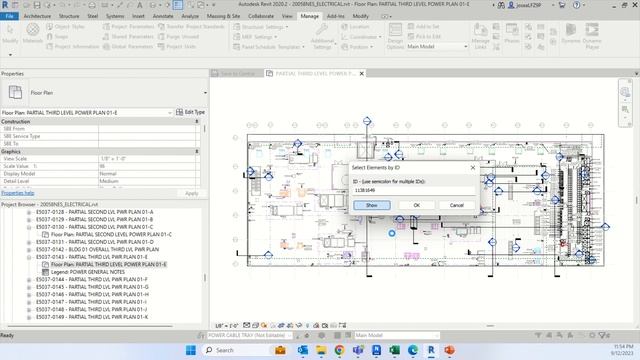Click Add to Set
This screenshot has width=640, height=360.
423,27
